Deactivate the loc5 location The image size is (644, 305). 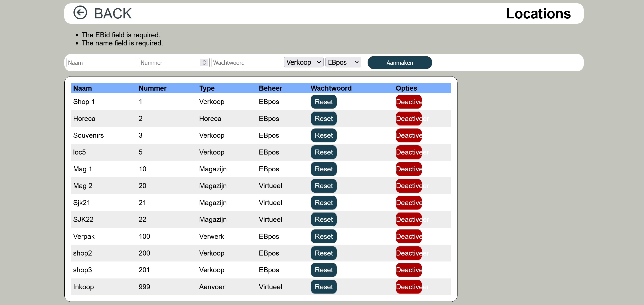click(409, 152)
